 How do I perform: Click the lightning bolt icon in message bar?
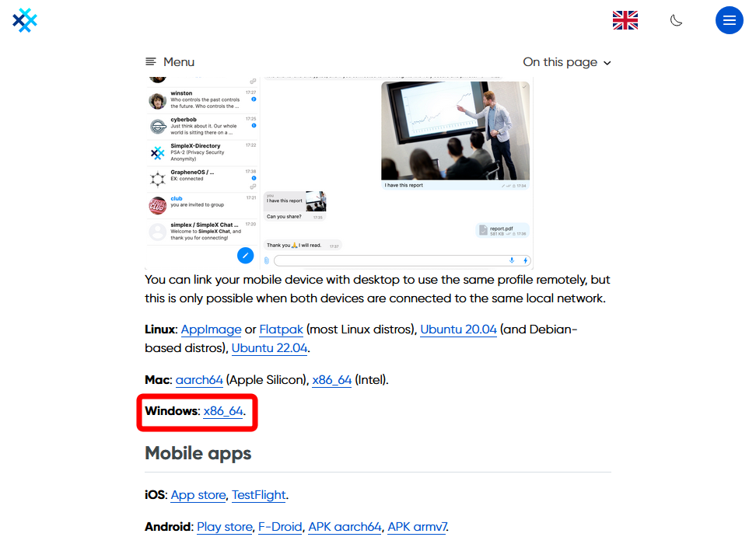pos(525,260)
